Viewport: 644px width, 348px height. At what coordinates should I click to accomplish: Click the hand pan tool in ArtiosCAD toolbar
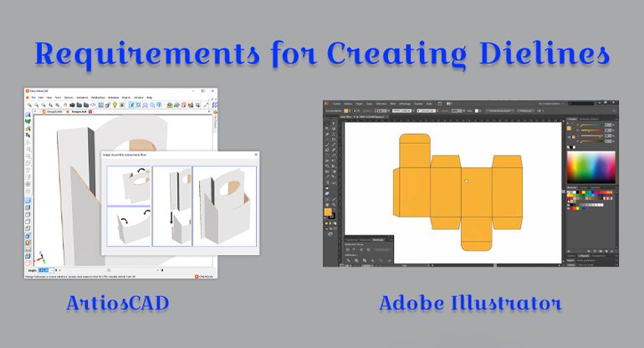(65, 105)
